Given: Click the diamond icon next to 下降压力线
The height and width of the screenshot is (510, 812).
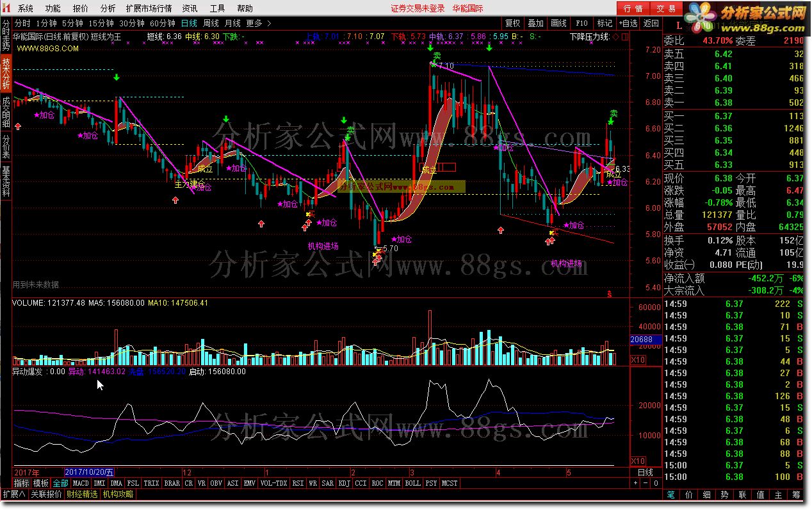Looking at the screenshot, I should point(615,37).
